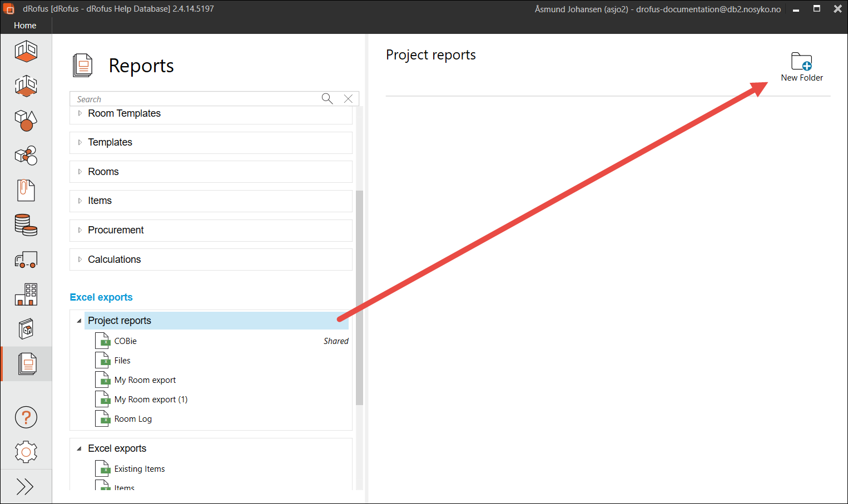
Task: Click the Calculations section label
Action: pos(115,260)
